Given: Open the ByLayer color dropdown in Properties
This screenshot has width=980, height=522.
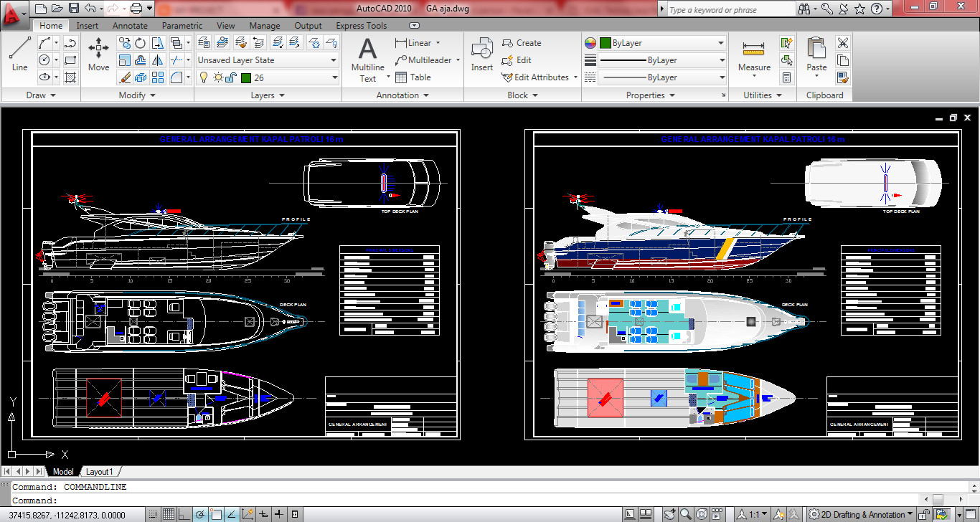Looking at the screenshot, I should point(720,42).
